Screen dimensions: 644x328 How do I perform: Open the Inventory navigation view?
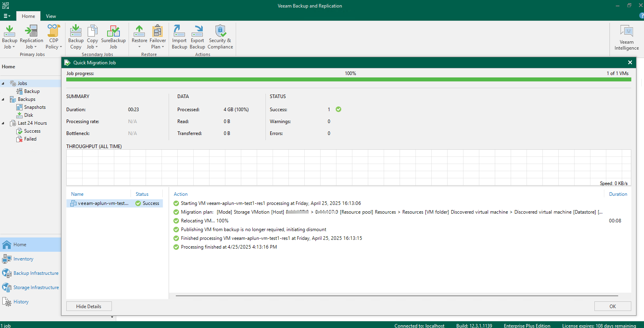[31, 259]
